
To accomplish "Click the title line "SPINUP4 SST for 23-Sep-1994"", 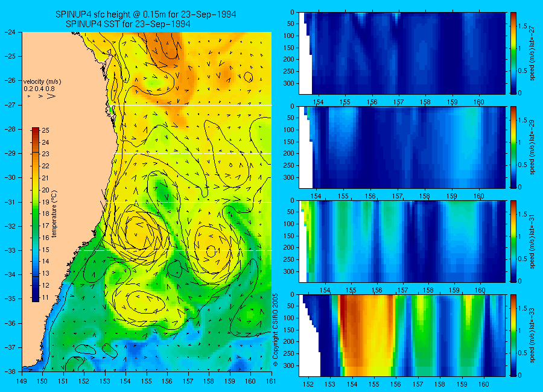I will point(128,24).
